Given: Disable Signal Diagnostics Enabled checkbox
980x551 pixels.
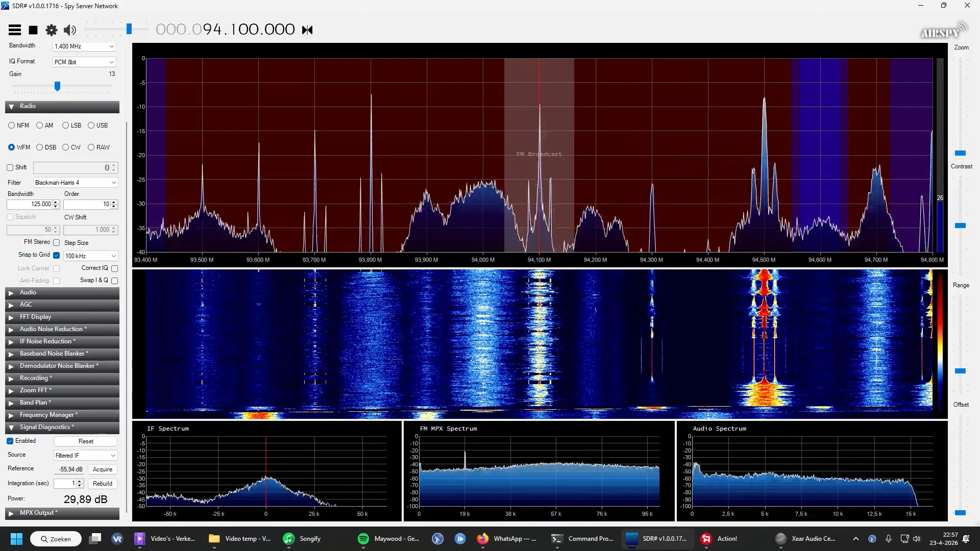Looking at the screenshot, I should (10, 441).
